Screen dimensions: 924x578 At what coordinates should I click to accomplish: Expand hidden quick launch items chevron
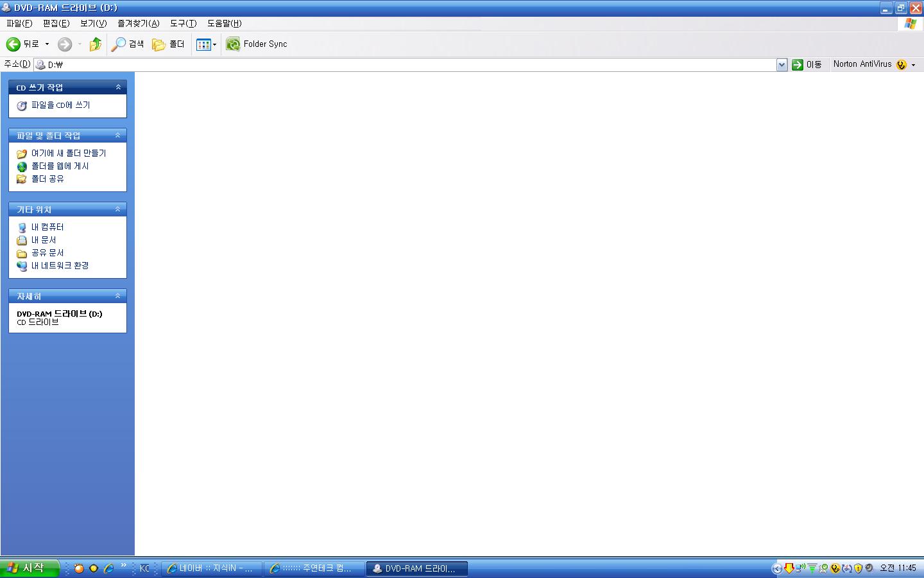(124, 565)
